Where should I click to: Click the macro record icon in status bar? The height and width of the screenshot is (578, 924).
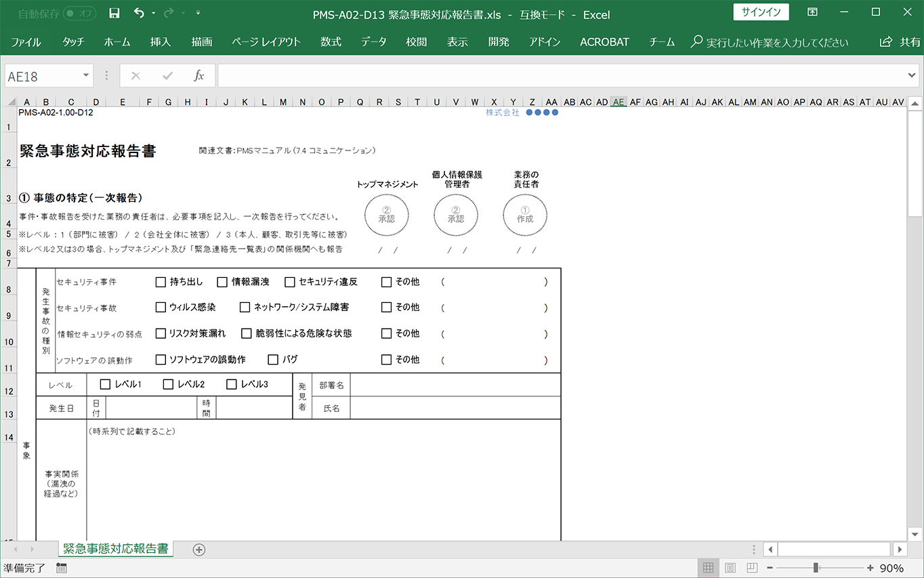pos(62,568)
